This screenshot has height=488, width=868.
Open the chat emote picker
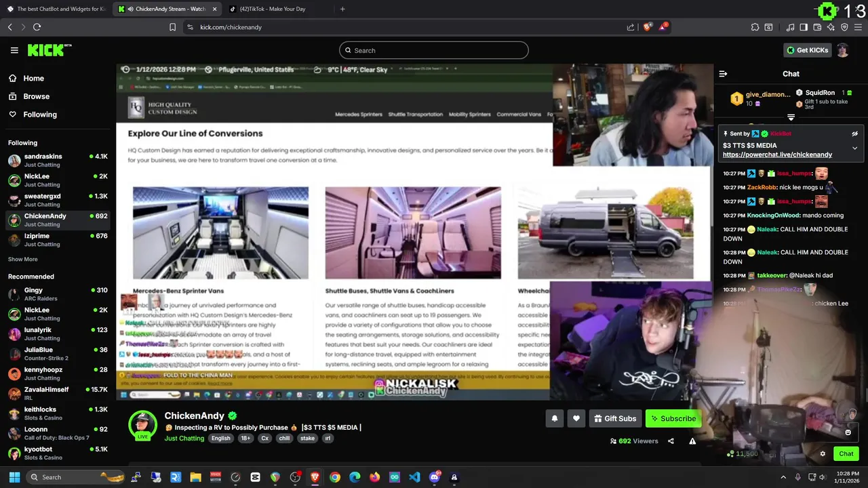(848, 432)
